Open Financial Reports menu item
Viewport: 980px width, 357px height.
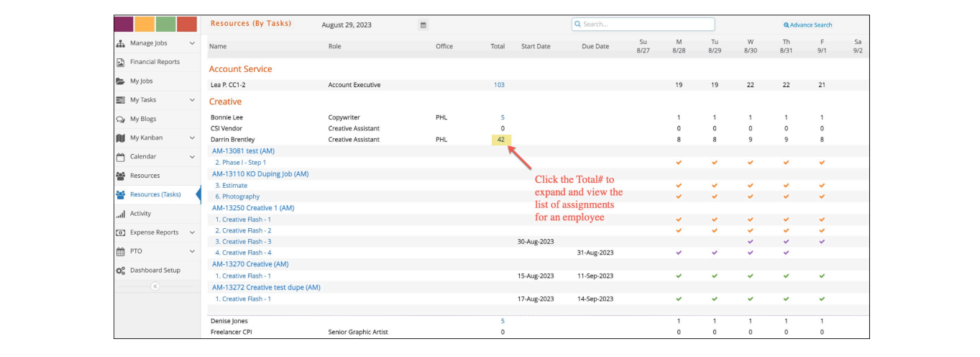point(155,62)
